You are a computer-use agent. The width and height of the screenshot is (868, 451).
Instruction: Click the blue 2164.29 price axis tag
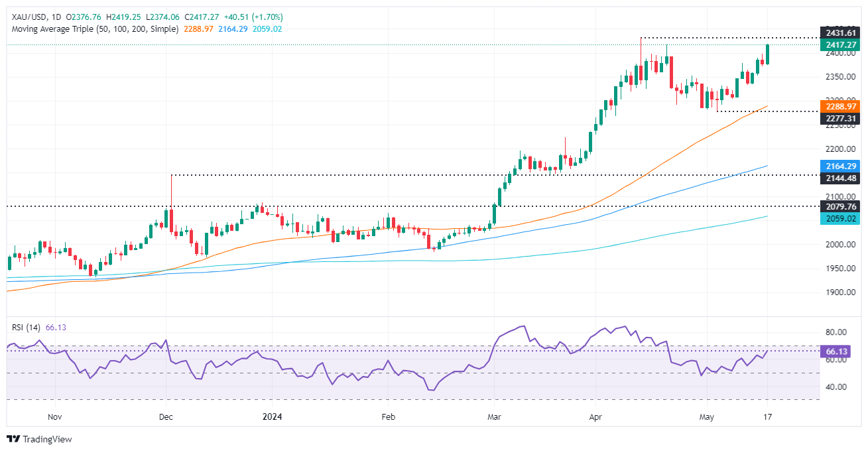(x=840, y=165)
